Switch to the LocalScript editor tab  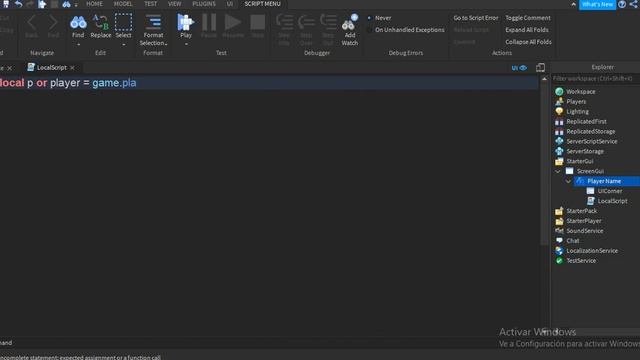(x=51, y=68)
